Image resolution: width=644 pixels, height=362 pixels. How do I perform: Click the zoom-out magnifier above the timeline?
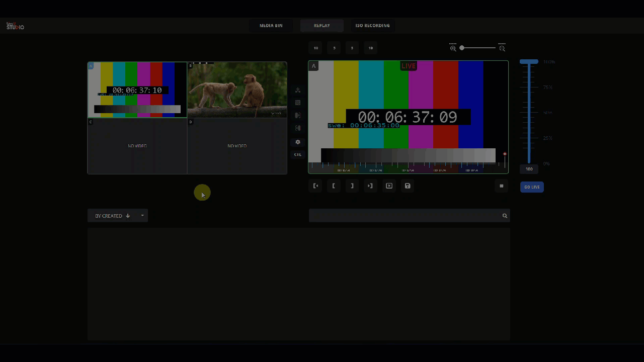(502, 48)
